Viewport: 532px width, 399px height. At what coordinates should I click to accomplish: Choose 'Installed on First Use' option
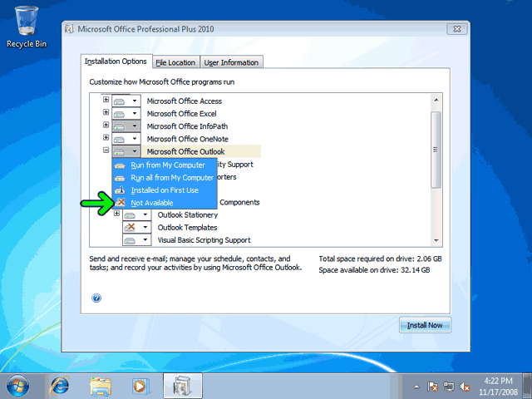coord(165,190)
